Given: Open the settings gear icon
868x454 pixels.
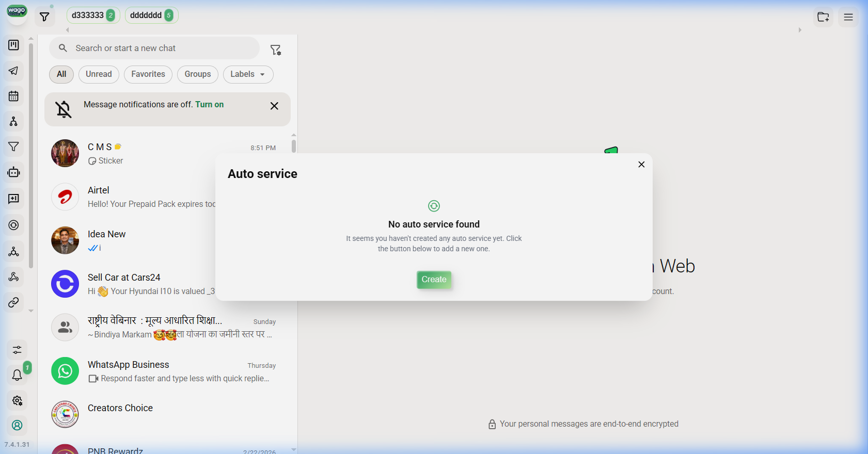Looking at the screenshot, I should [17, 400].
